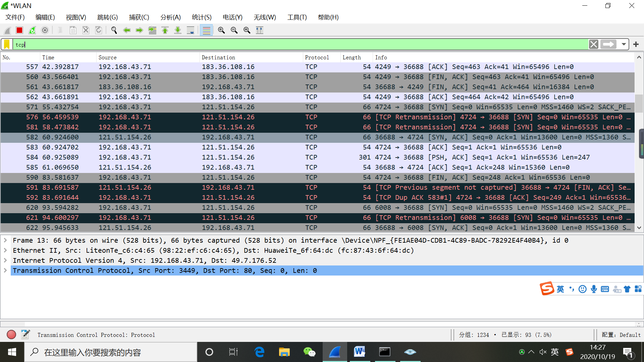644x362 pixels.
Task: Open the 分析(A) menu
Action: pyautogui.click(x=170, y=17)
